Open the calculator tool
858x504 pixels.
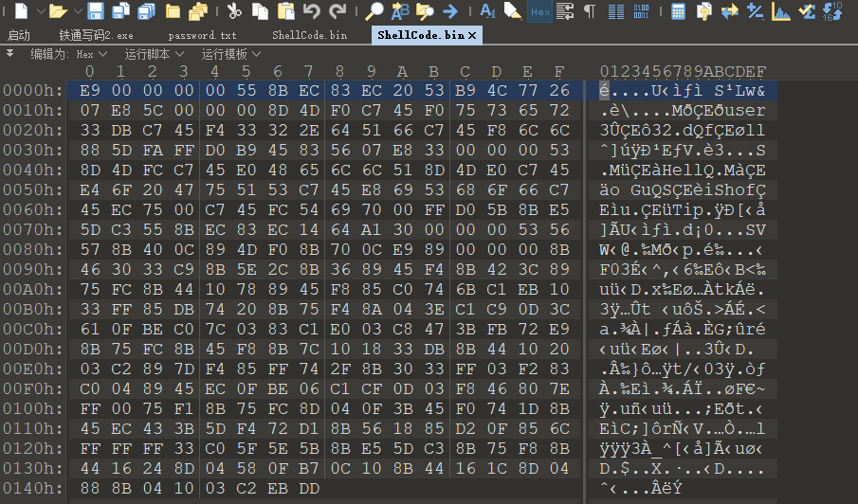(x=678, y=11)
